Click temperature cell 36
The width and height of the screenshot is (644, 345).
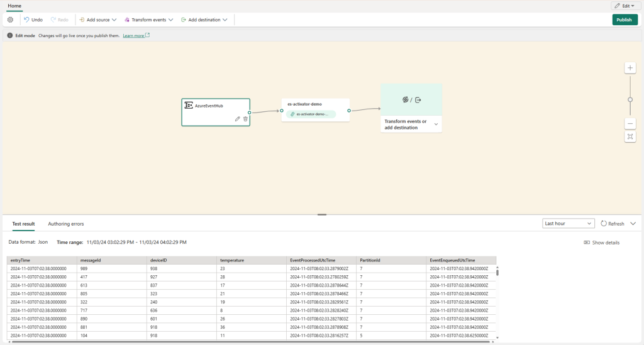point(252,327)
